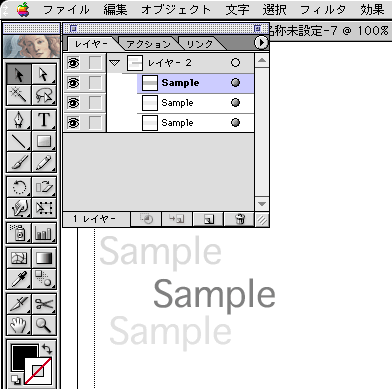Open the オブジェクト menu
The width and height of the screenshot is (392, 389).
pyautogui.click(x=176, y=9)
